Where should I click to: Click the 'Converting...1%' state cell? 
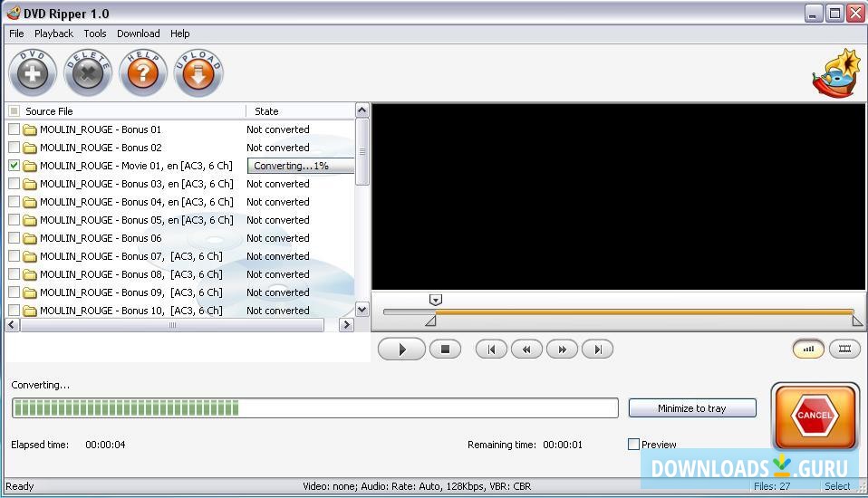click(x=301, y=166)
